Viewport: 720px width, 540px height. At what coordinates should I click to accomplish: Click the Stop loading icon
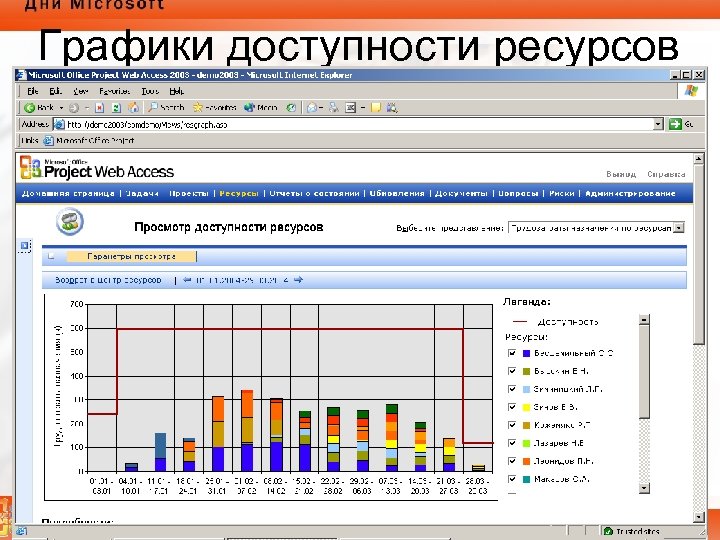pos(100,108)
